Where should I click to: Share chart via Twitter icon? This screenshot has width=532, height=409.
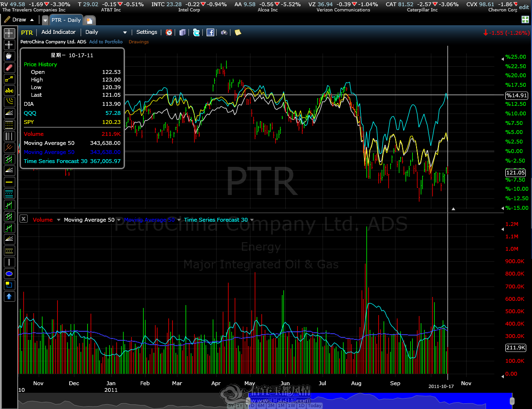pos(196,32)
